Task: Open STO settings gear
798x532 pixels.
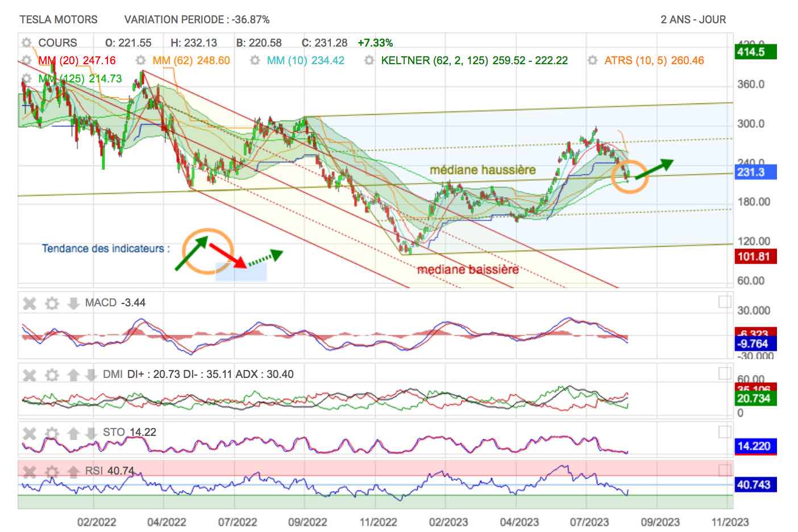Action: coord(52,433)
